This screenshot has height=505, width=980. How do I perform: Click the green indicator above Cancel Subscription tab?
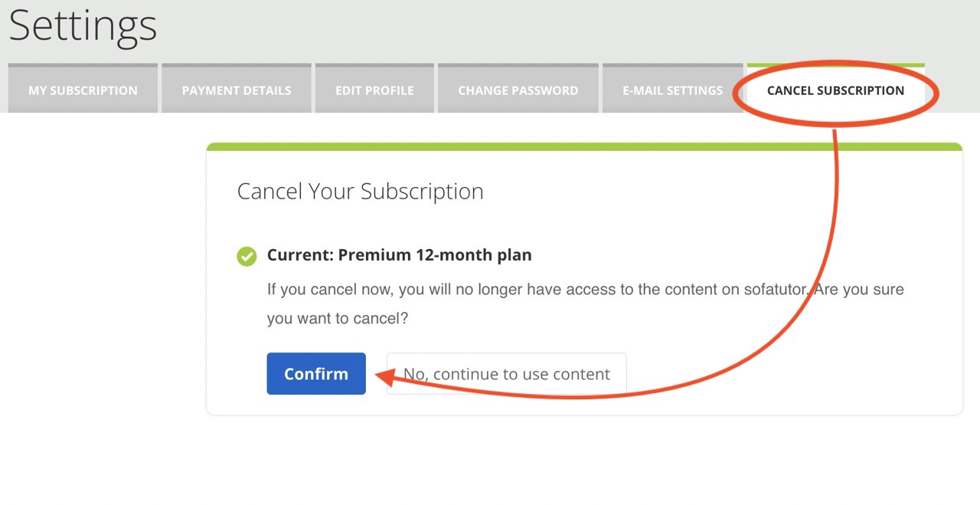point(835,66)
